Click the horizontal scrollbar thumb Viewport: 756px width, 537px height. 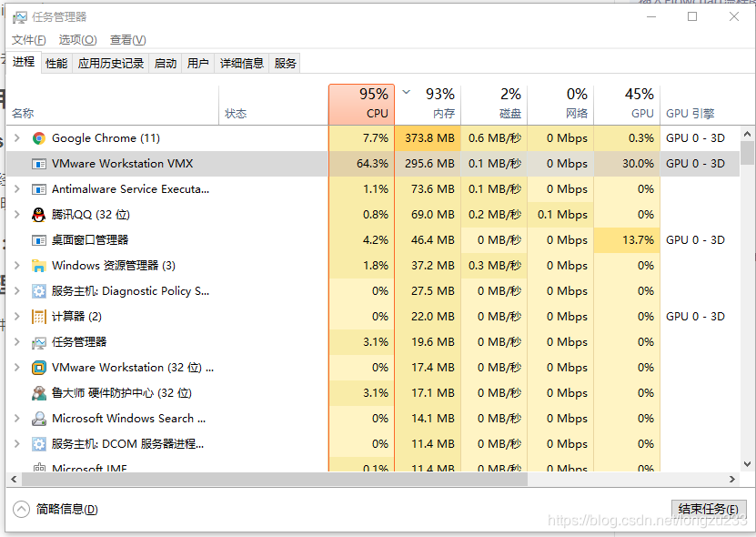(275, 479)
